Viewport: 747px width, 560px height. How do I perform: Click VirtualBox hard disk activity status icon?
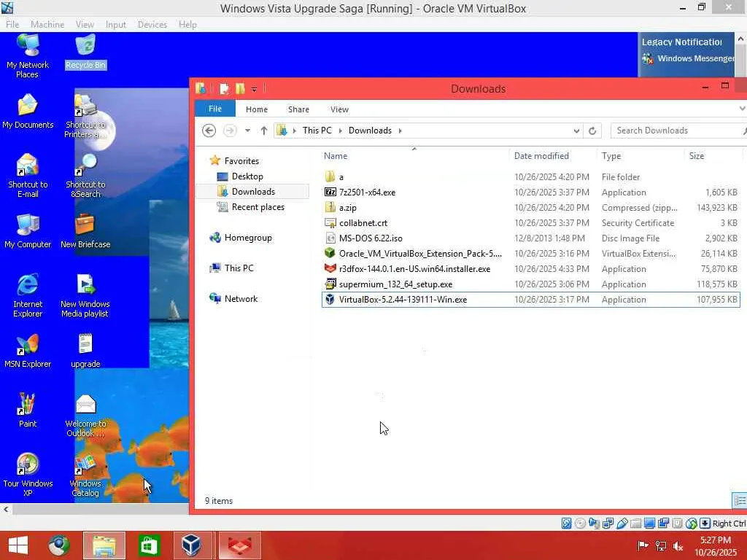coord(566,524)
